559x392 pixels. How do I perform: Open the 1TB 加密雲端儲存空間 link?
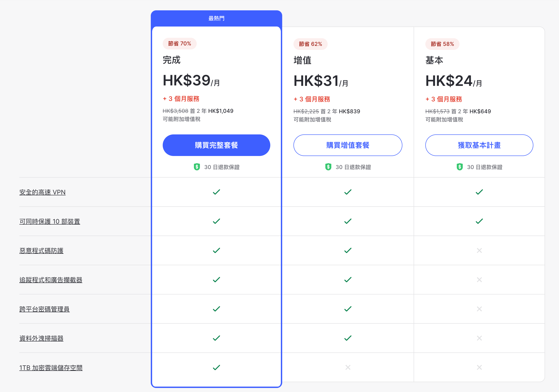[x=51, y=368]
